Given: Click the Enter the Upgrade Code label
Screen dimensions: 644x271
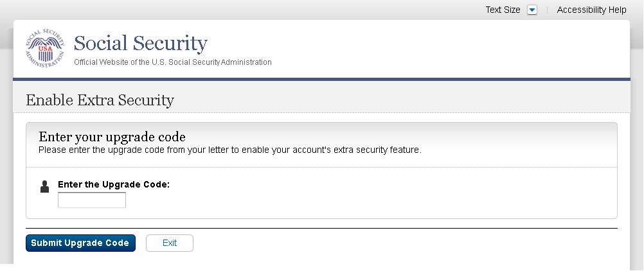Looking at the screenshot, I should coord(114,184).
